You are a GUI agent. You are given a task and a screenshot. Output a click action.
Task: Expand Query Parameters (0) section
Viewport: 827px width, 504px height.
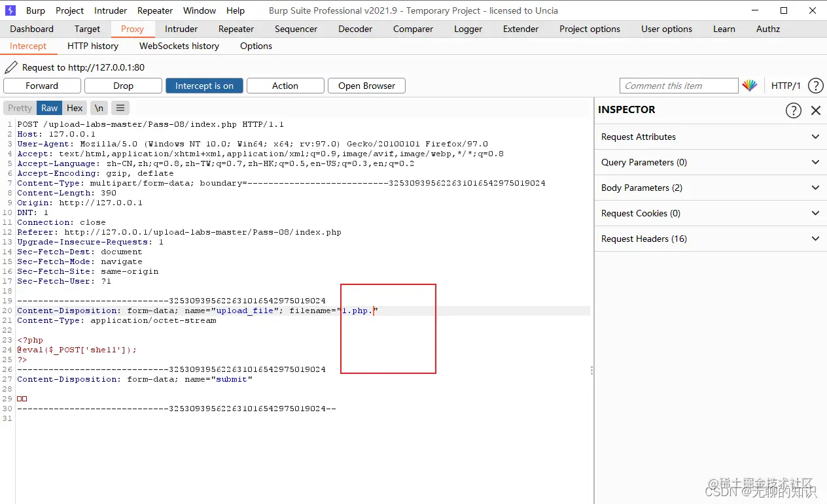711,162
